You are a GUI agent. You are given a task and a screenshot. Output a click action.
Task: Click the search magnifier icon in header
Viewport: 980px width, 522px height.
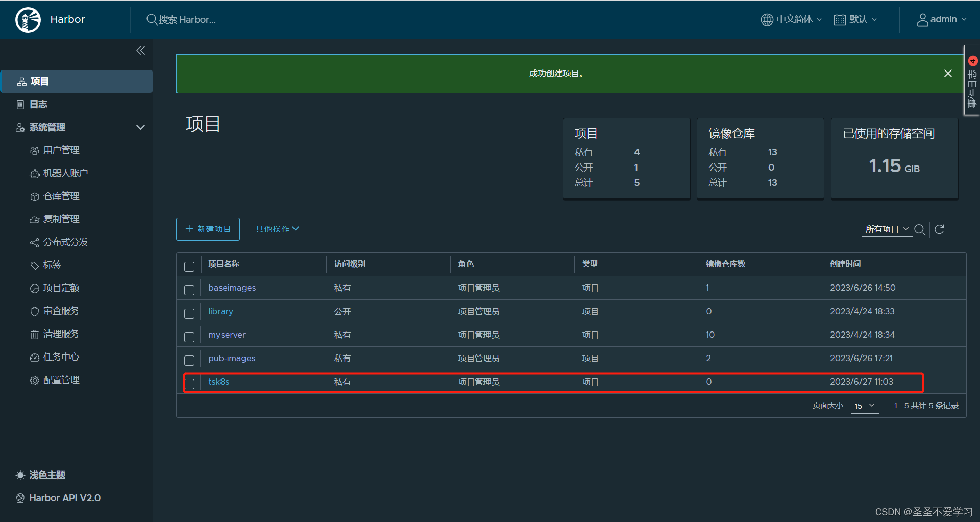(x=152, y=19)
